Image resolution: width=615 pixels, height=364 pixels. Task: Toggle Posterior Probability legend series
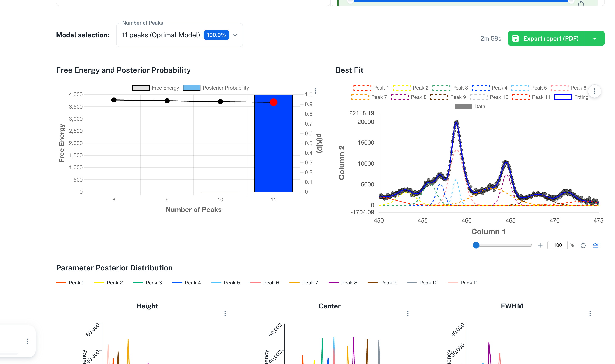(x=216, y=88)
